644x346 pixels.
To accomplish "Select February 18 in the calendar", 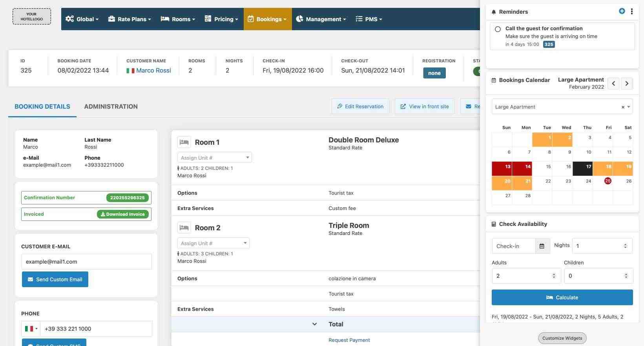I will tap(603, 169).
